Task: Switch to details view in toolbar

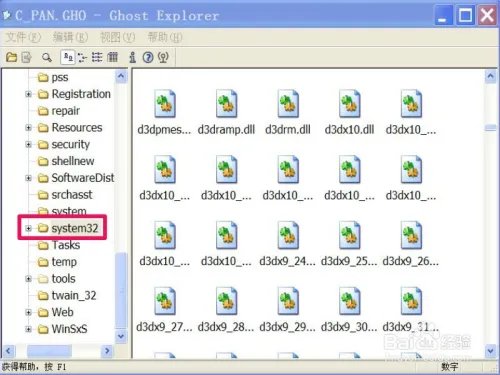Action: pos(112,57)
